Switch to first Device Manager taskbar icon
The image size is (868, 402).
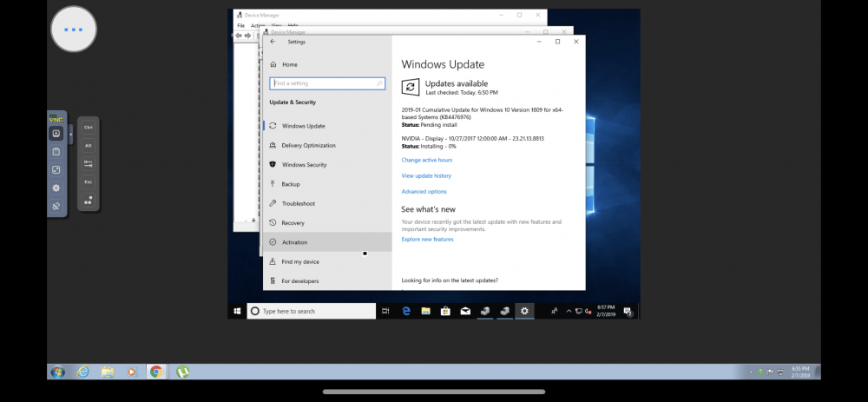[x=485, y=311]
